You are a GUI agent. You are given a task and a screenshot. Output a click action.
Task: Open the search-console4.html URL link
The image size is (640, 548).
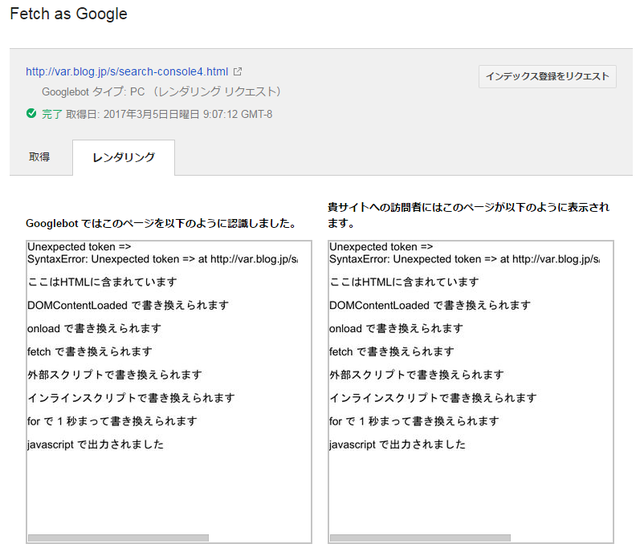(x=127, y=72)
